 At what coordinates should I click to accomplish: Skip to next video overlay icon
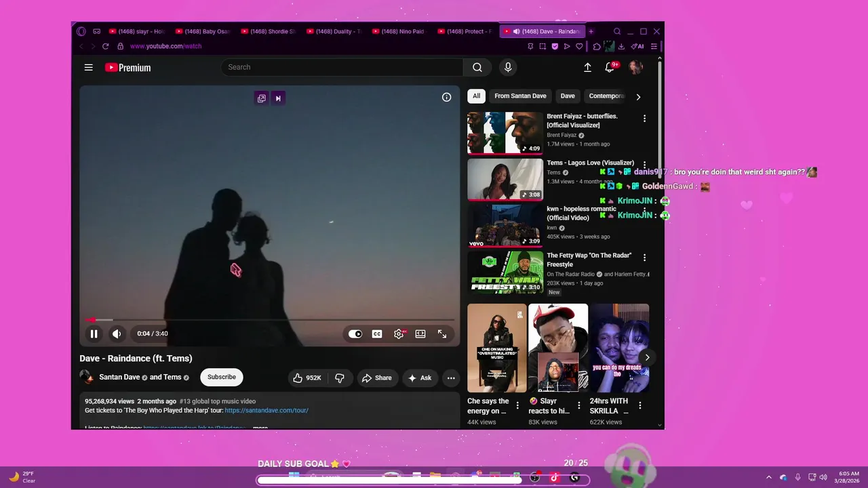coord(278,98)
